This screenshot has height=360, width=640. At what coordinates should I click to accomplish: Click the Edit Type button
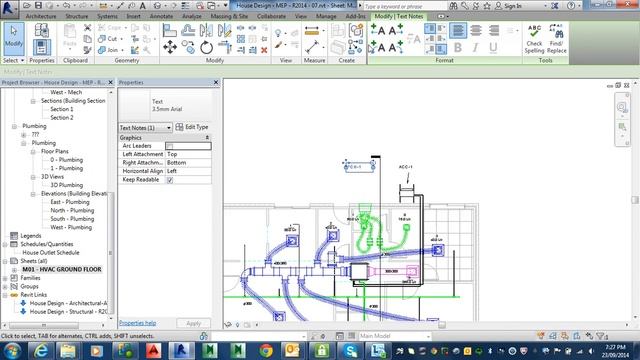click(x=192, y=127)
